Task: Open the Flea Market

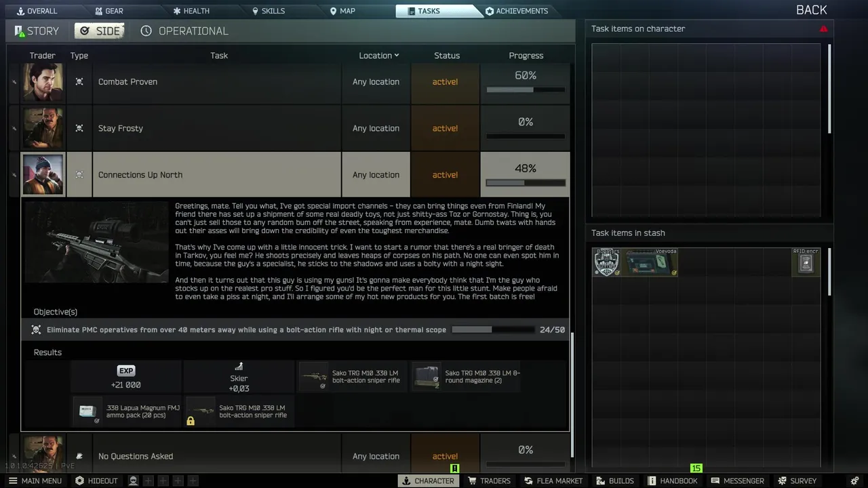Action: click(553, 481)
